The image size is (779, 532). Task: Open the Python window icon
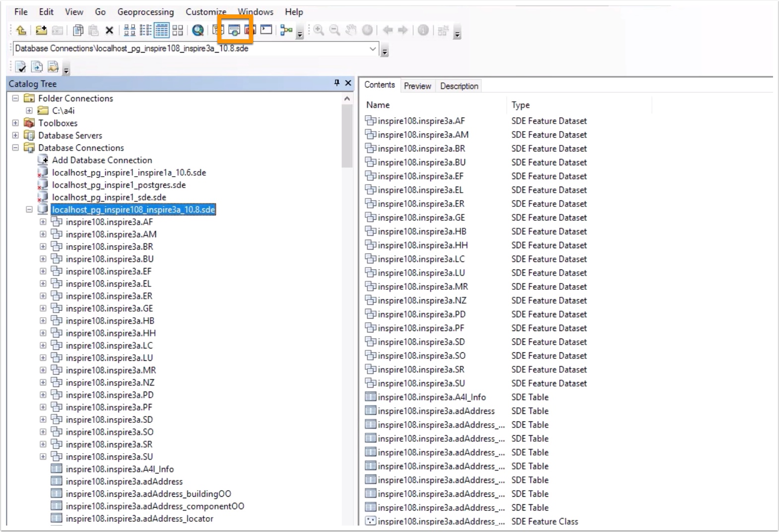point(266,30)
